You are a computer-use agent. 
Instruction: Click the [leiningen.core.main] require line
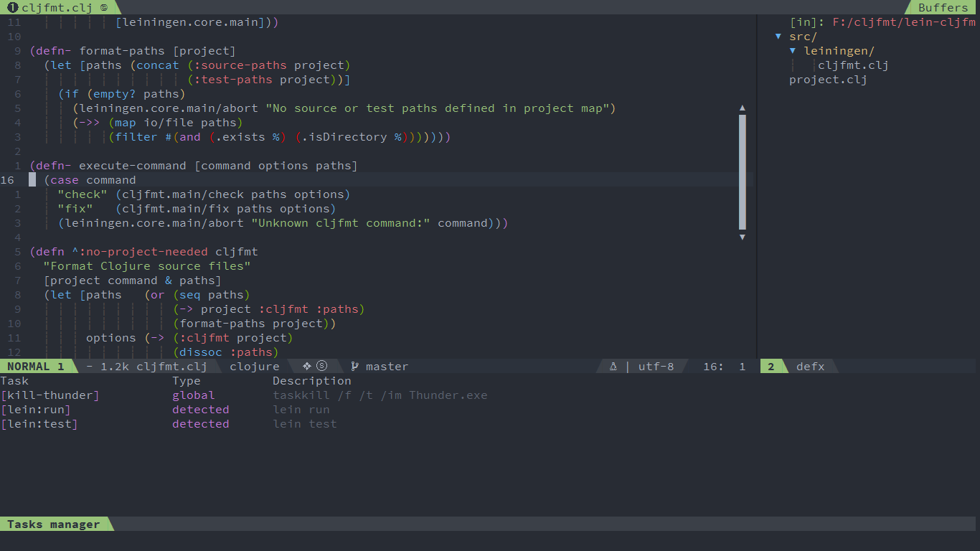click(x=190, y=22)
